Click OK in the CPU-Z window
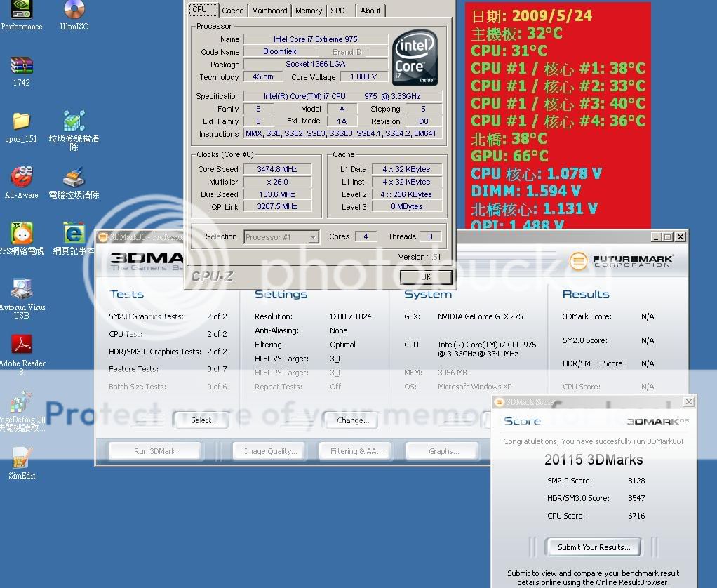This screenshot has width=717, height=588. 426,276
